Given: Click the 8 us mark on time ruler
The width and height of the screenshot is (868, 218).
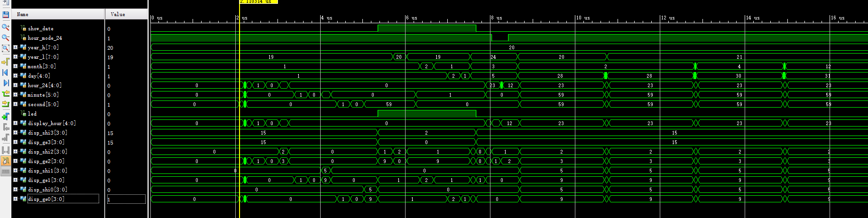Looking at the screenshot, I should (497, 18).
